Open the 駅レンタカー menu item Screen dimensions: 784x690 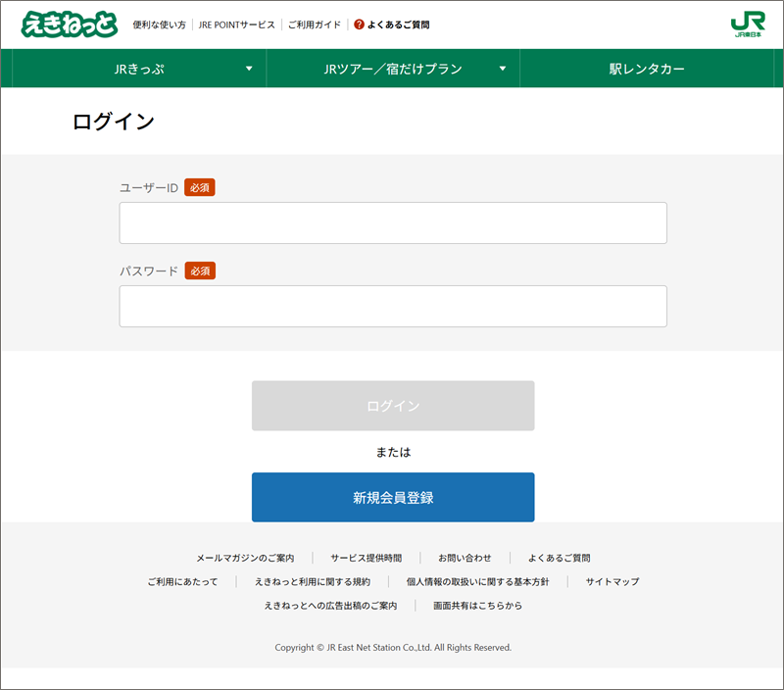click(x=646, y=69)
